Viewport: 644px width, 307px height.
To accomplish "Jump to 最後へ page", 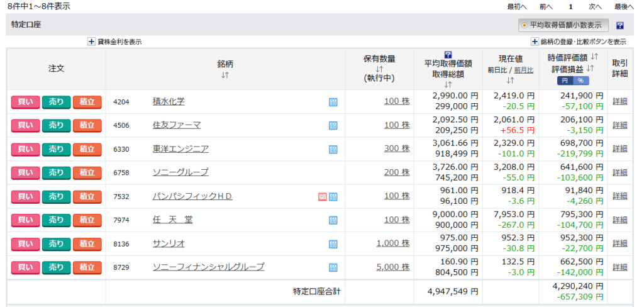I will point(624,6).
